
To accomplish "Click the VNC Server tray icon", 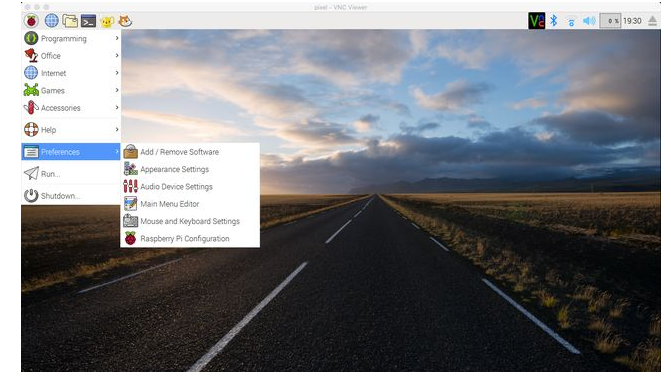I will [537, 21].
